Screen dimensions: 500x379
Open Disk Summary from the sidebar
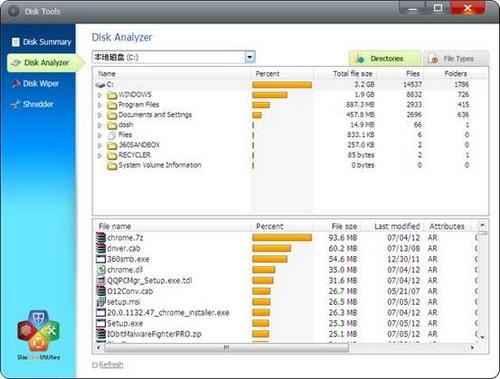(41, 42)
